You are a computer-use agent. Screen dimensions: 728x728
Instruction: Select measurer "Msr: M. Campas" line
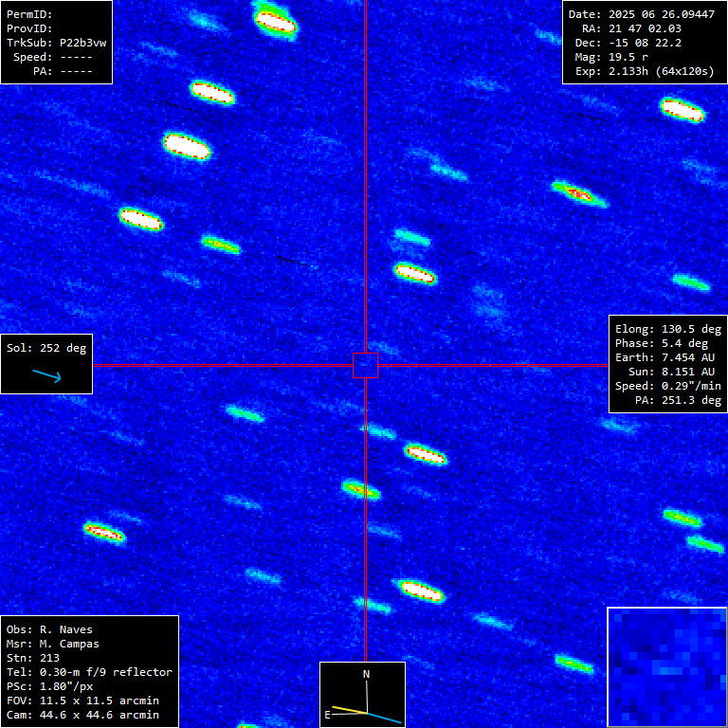pos(53,644)
